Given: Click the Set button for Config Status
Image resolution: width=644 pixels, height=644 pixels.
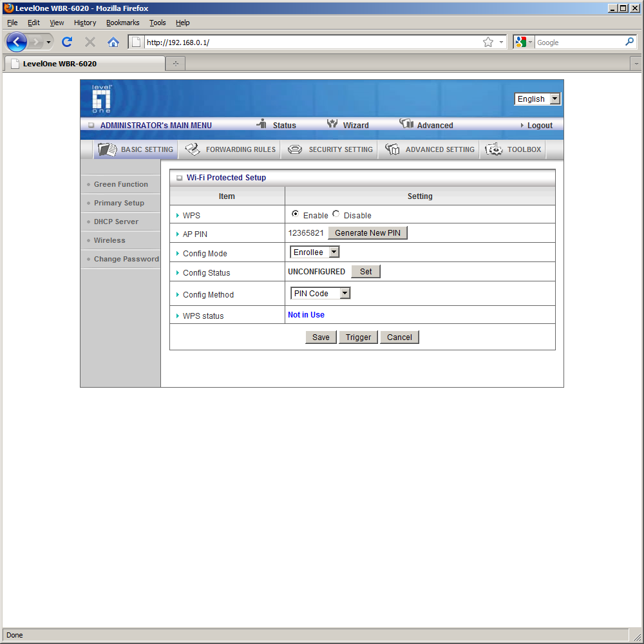Looking at the screenshot, I should (366, 272).
